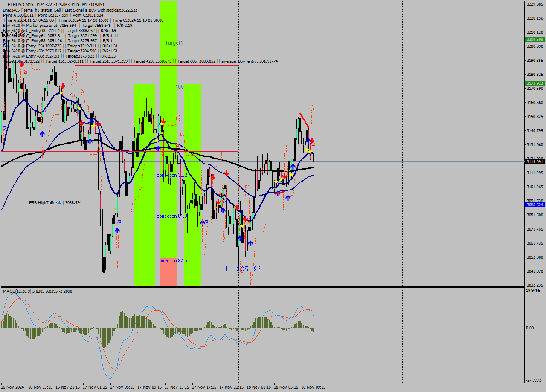
Task: Click 17 Nov 21:15 on the time axis
Action: click(x=232, y=387)
